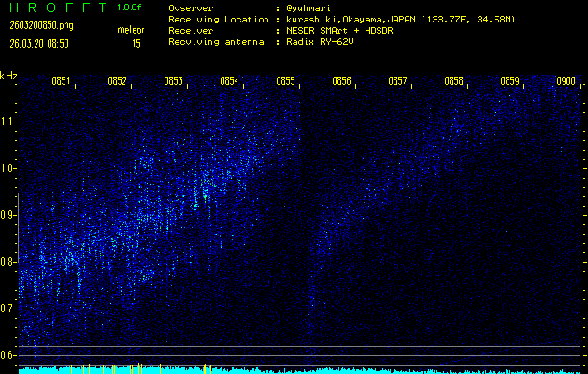Select the 0853 time tick label
The width and height of the screenshot is (588, 374).
[173, 81]
